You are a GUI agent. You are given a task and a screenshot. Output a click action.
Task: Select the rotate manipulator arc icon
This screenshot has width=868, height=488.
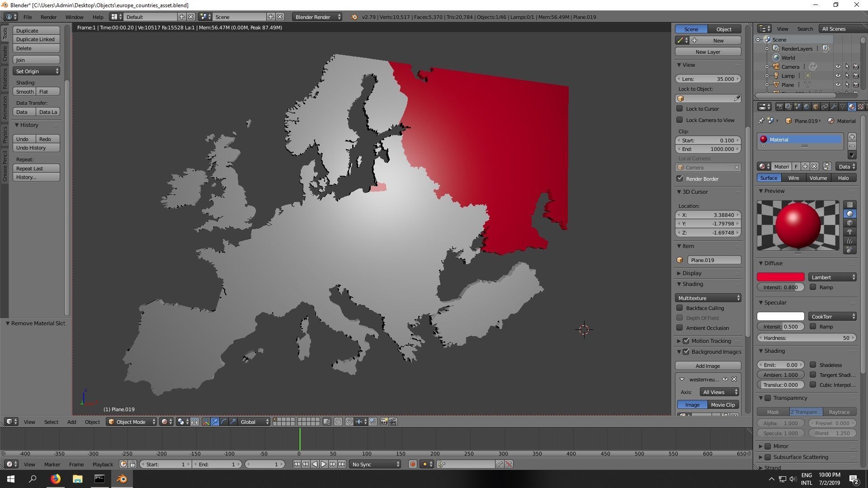tap(224, 422)
